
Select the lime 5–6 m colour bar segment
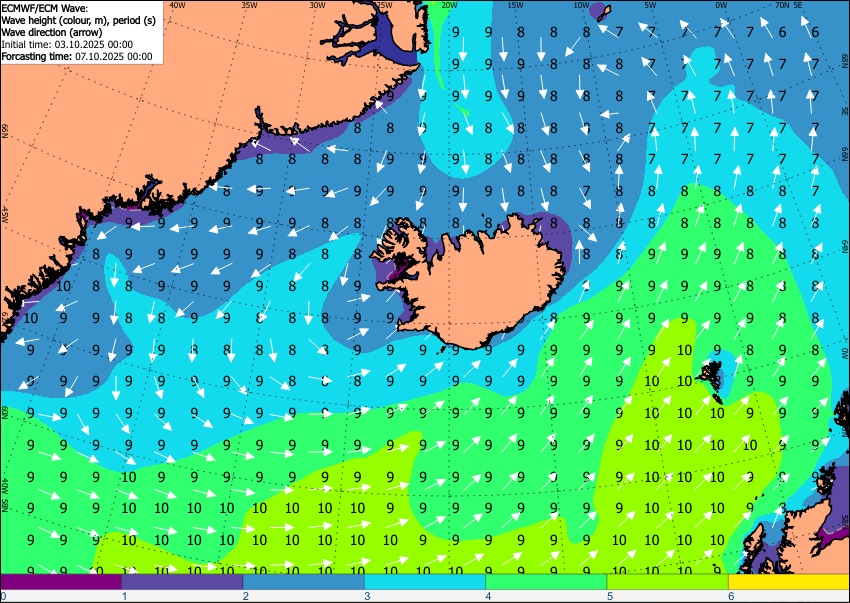tap(668, 582)
